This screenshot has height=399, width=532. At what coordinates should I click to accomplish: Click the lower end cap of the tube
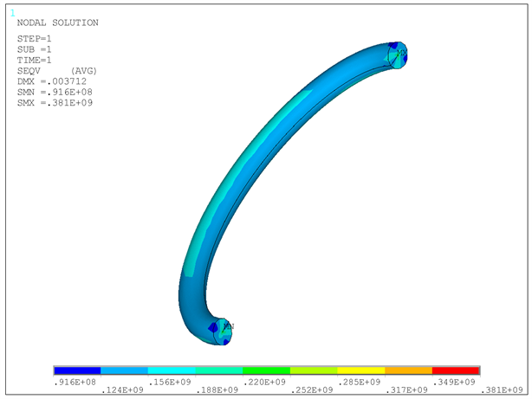222,330
